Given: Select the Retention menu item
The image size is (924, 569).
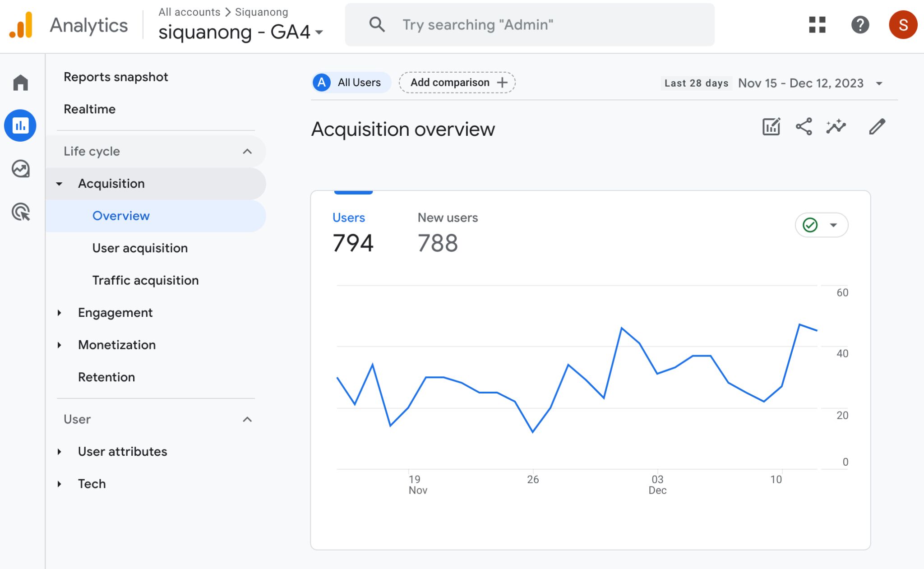Looking at the screenshot, I should click(106, 377).
